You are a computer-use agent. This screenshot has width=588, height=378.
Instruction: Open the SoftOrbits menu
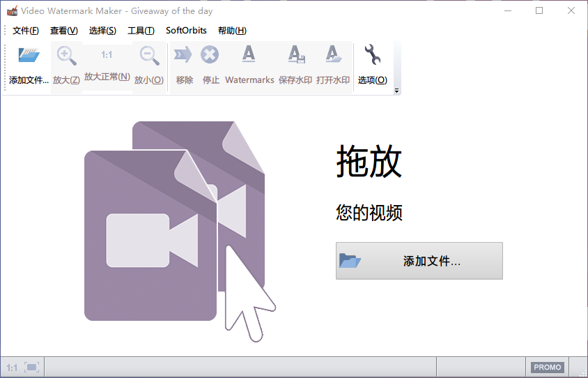[186, 31]
